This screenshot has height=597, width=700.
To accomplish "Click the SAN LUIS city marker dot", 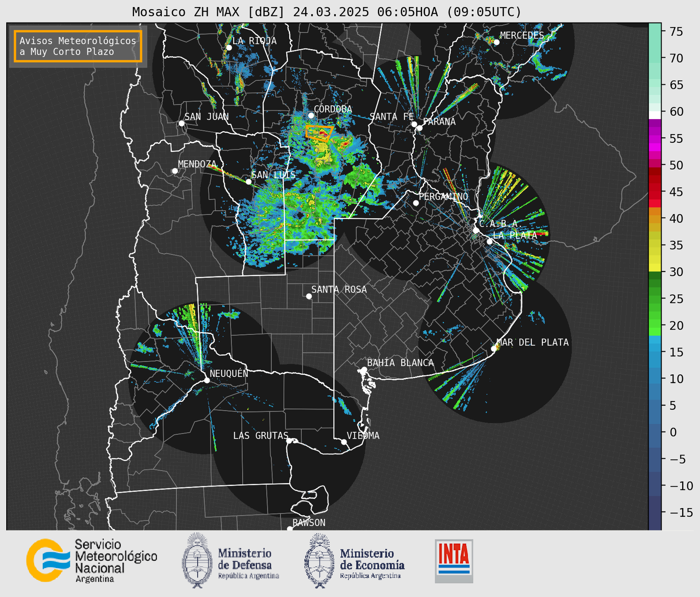I will [249, 181].
